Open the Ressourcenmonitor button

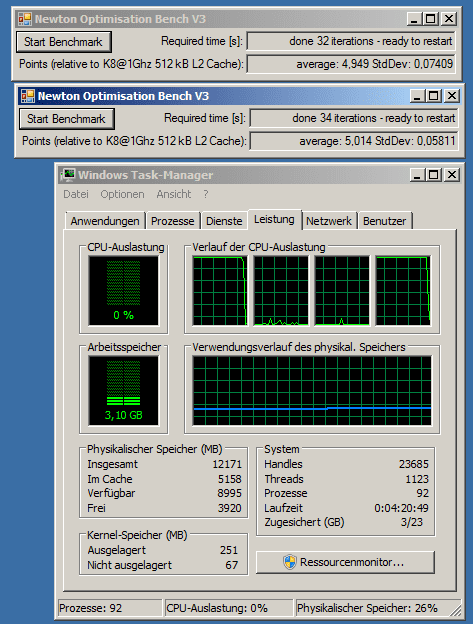click(345, 562)
